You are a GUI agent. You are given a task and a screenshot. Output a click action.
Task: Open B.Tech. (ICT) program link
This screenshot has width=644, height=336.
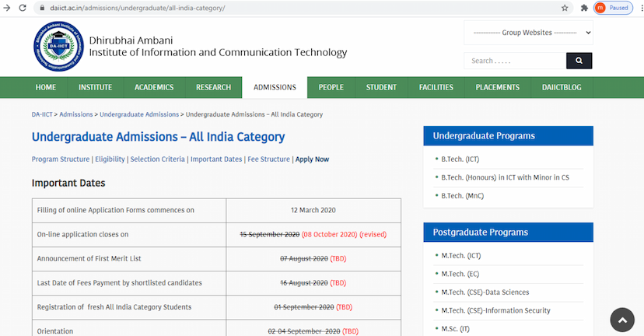coord(460,159)
